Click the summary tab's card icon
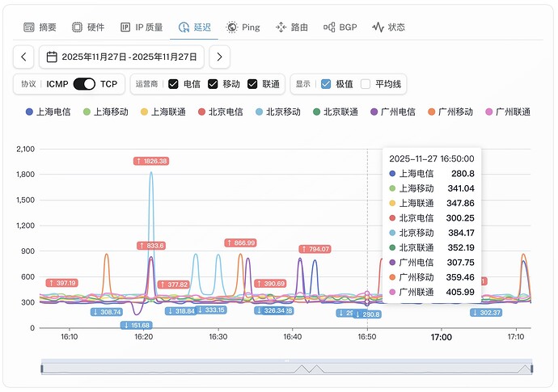The image size is (558, 392). tap(29, 27)
